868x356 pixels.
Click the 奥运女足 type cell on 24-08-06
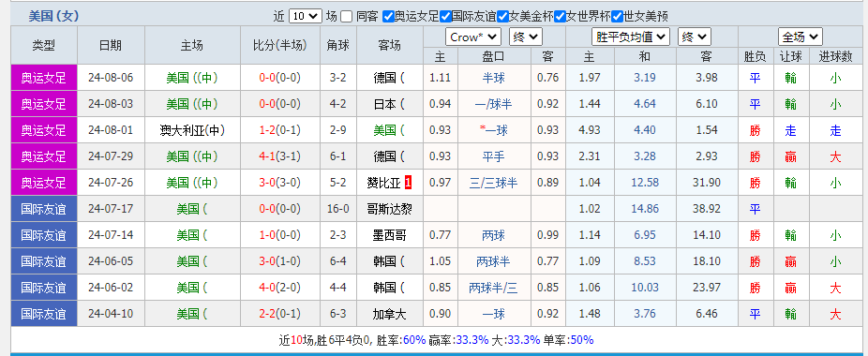[x=44, y=78]
